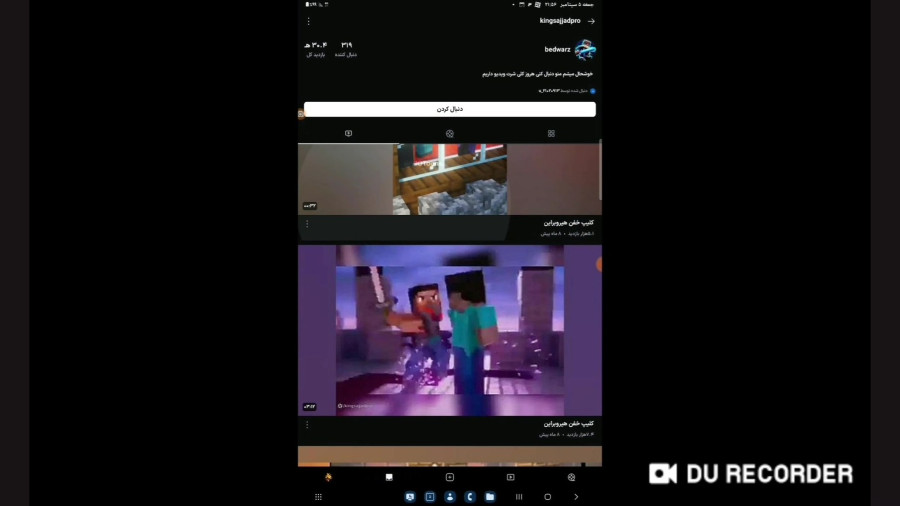900x506 pixels.
Task: Tap the status bar clock
Action: (x=550, y=5)
